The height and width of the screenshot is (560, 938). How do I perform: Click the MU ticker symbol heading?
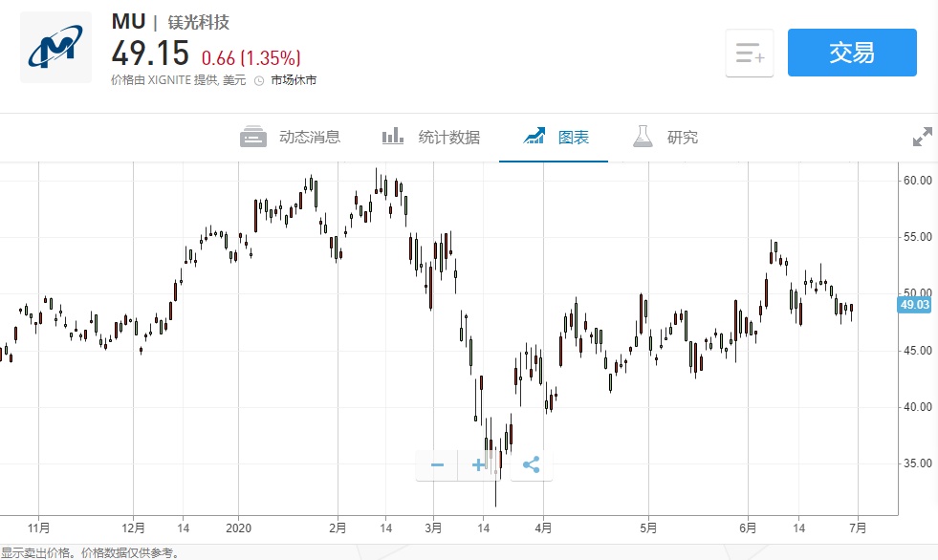[128, 22]
